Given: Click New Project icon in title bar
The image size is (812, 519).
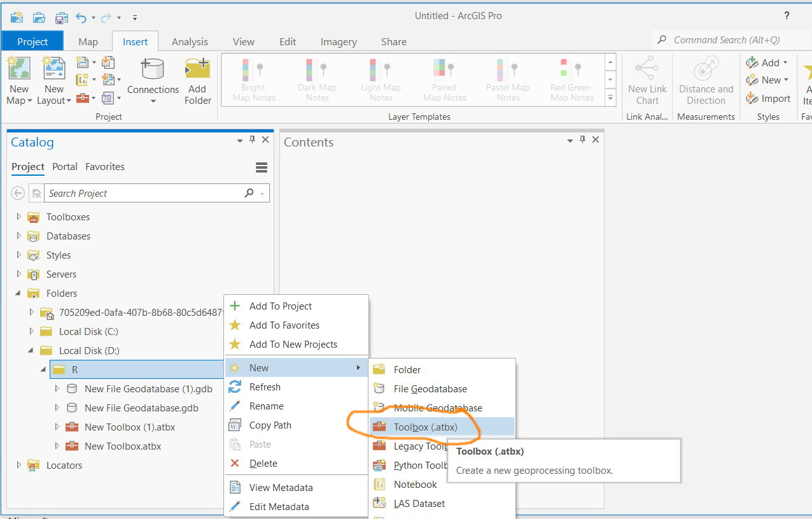Looking at the screenshot, I should [17, 17].
